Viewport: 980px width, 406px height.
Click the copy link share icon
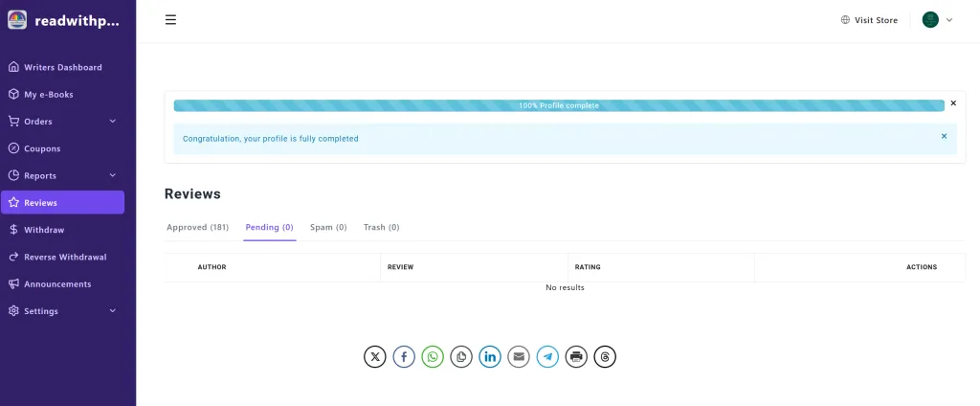coord(461,357)
